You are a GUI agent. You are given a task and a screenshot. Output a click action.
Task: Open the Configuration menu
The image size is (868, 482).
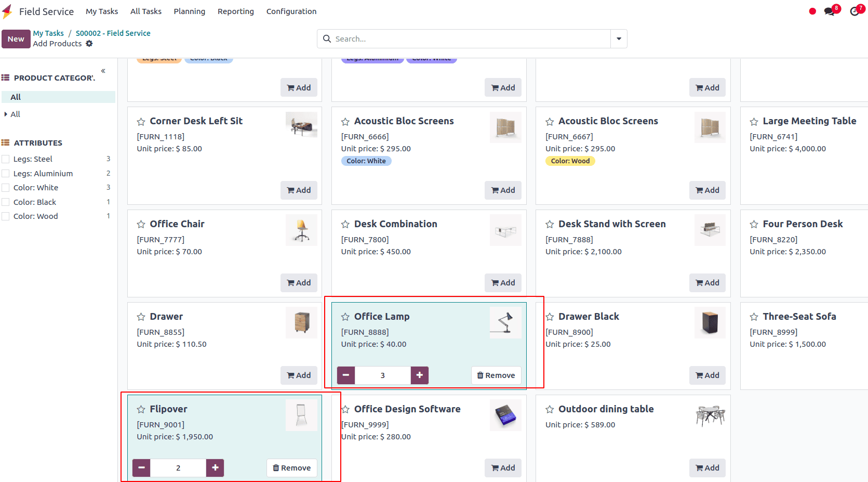click(291, 11)
